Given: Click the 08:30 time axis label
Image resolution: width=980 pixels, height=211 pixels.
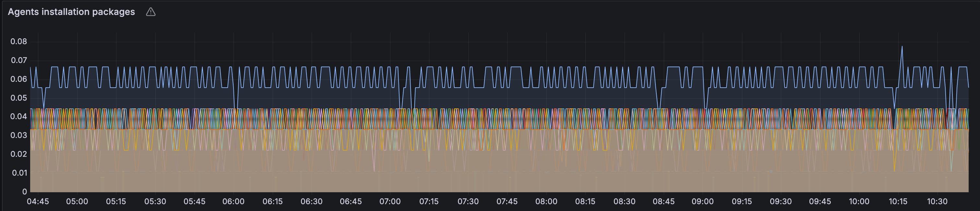Looking at the screenshot, I should point(624,202).
